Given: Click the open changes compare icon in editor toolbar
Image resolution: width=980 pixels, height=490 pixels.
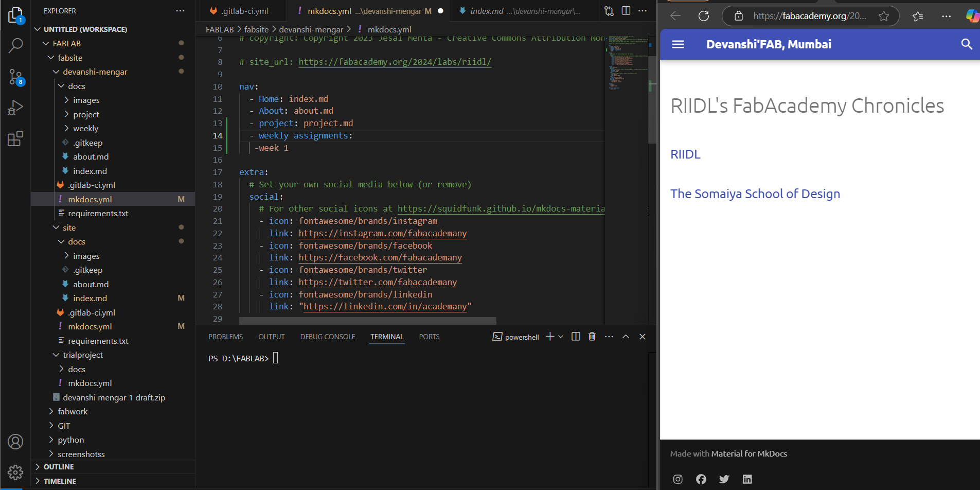Looking at the screenshot, I should tap(609, 11).
